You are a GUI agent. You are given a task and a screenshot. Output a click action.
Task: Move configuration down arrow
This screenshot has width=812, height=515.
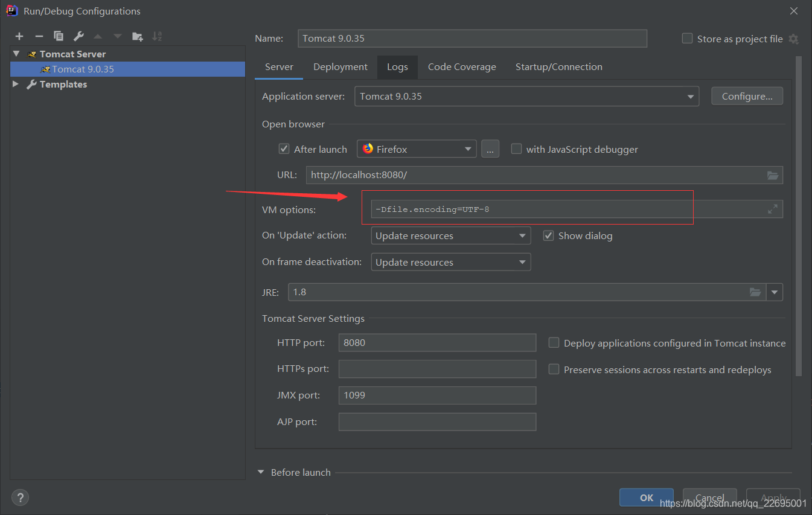(x=118, y=36)
